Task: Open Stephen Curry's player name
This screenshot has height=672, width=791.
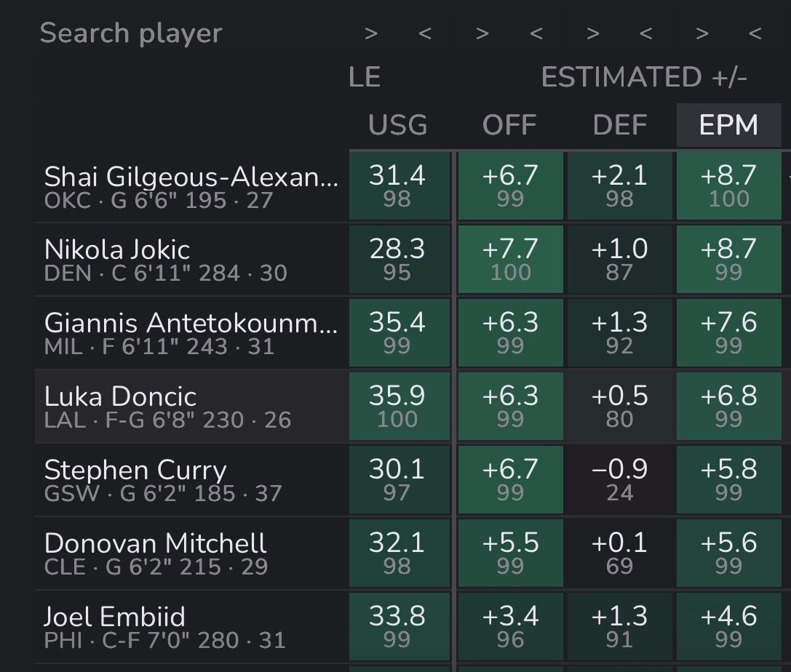Action: pos(135,470)
